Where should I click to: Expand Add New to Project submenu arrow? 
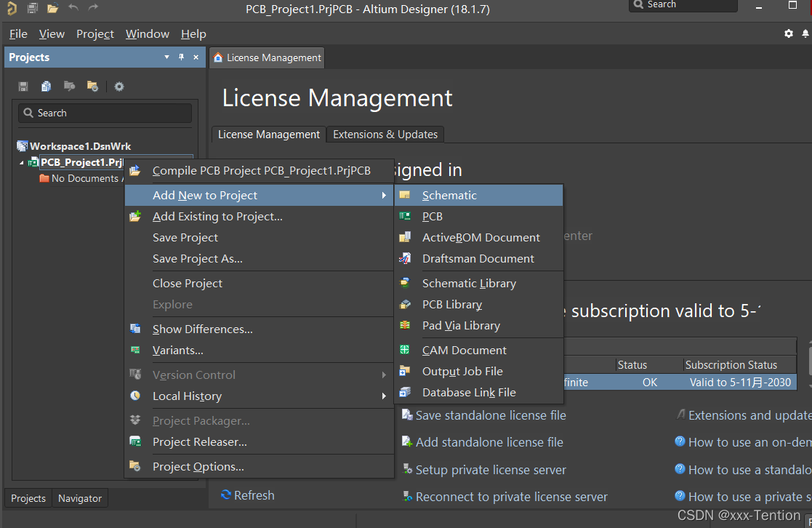384,196
